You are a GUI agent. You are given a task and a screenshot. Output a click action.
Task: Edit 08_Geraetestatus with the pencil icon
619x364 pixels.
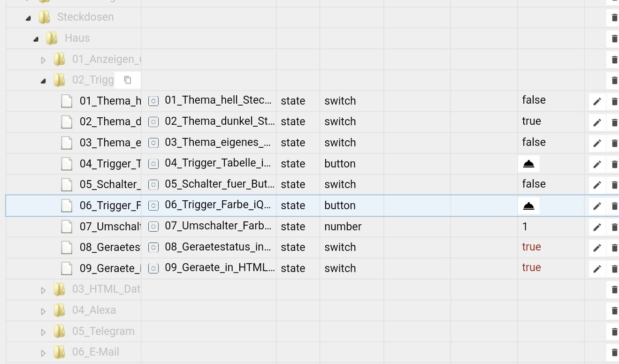pos(597,248)
